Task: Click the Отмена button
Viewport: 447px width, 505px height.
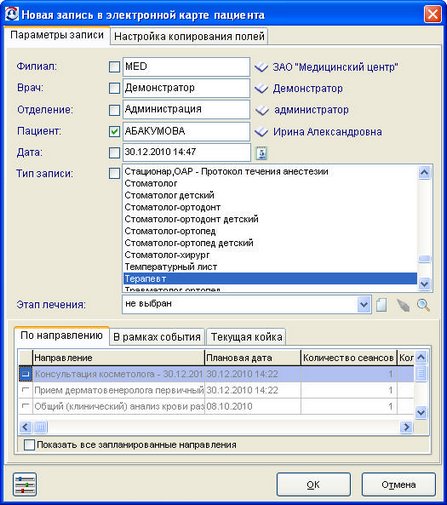Action: [x=399, y=484]
